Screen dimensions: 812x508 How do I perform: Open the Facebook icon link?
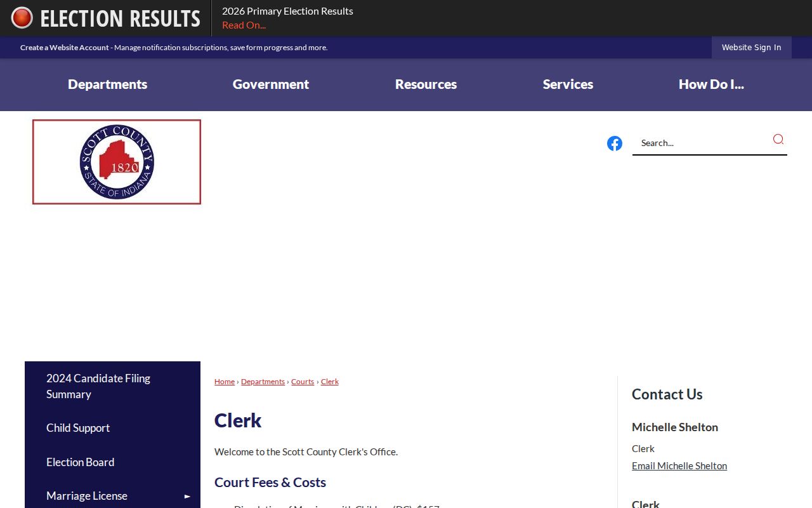click(x=615, y=144)
